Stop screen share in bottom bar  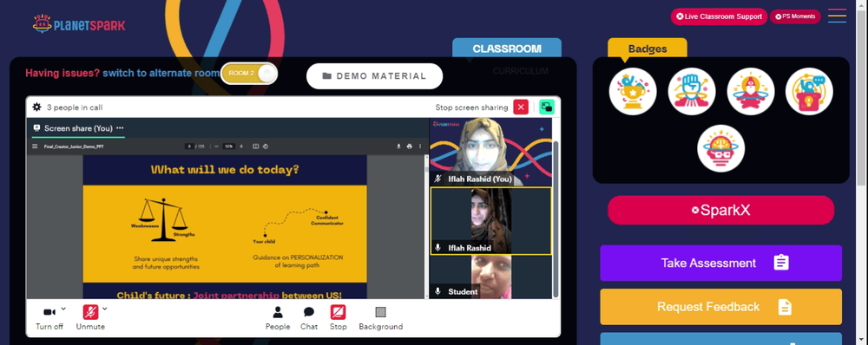click(339, 318)
